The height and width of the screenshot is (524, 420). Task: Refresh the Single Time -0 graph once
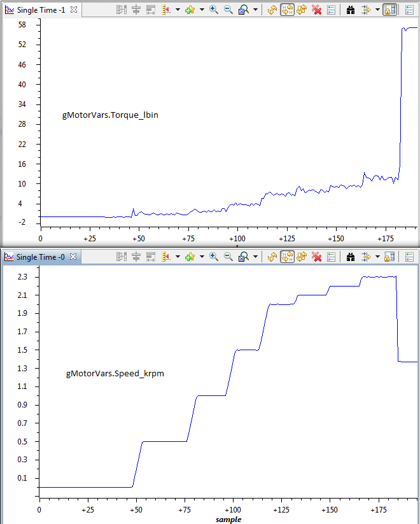[272, 257]
